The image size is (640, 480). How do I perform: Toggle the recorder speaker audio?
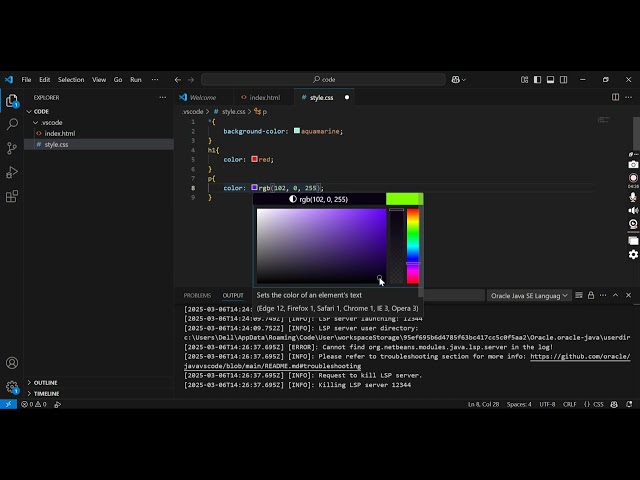[x=633, y=211]
